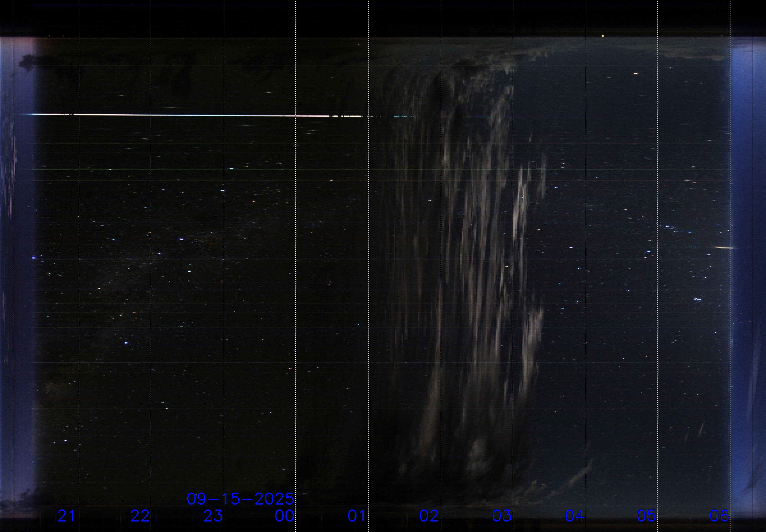This screenshot has width=766, height=532.
Task: Select the hour 22 time label
Action: coord(140,516)
